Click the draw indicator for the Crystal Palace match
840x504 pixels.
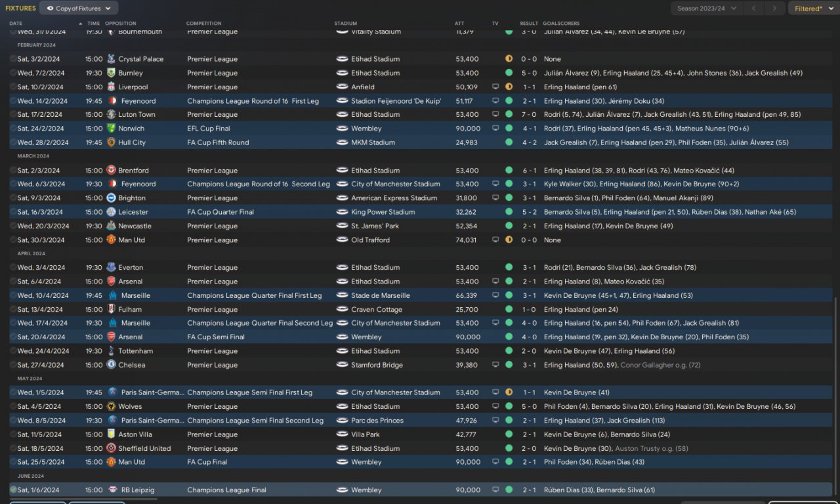pyautogui.click(x=509, y=59)
